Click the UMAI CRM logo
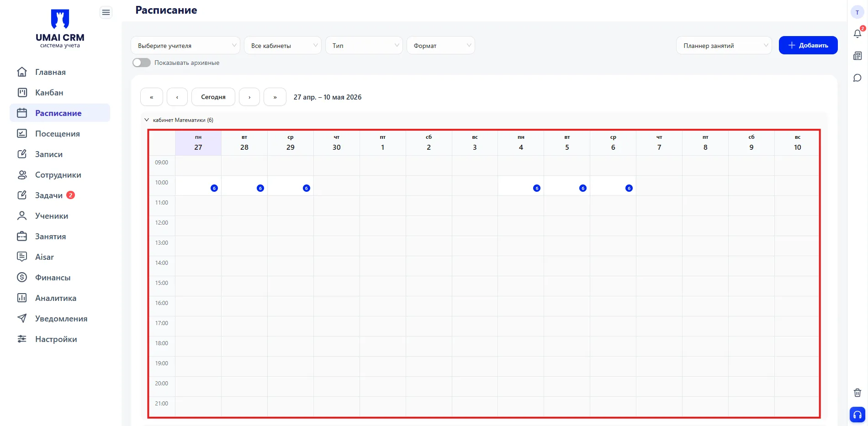 click(60, 28)
